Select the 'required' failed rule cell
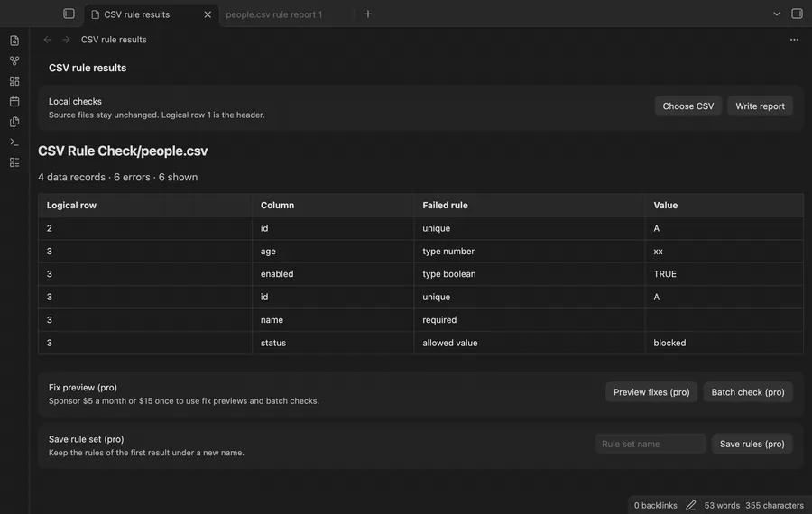The width and height of the screenshot is (812, 514). coord(530,320)
